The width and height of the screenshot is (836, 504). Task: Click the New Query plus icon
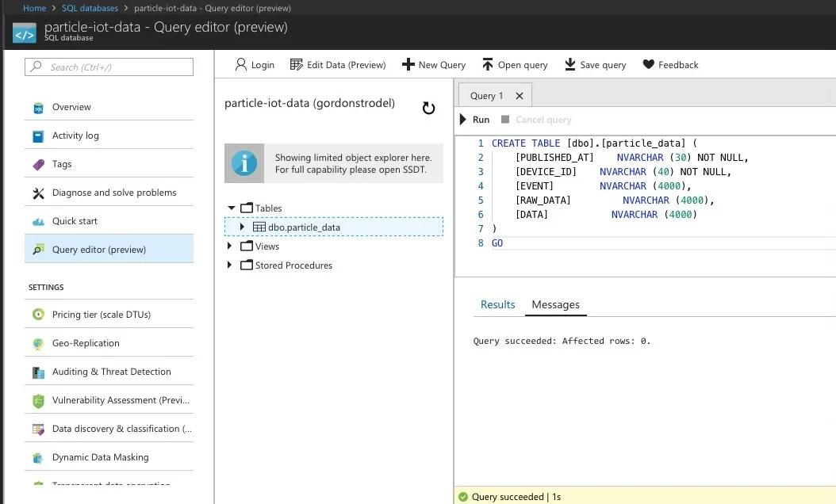[x=408, y=64]
